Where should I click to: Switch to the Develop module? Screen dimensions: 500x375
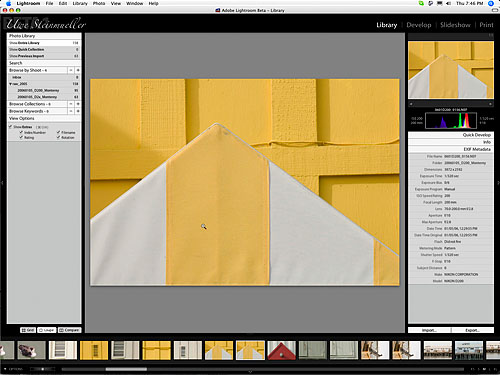(x=419, y=25)
